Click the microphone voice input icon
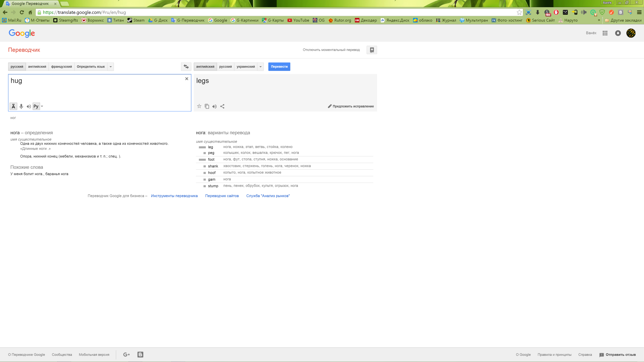The height and width of the screenshot is (362, 644). coord(21,106)
